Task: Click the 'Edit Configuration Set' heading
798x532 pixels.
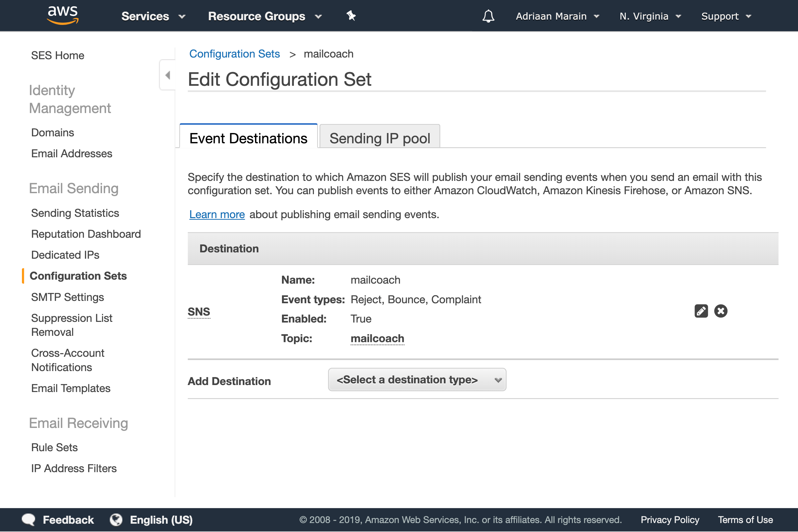Action: coord(280,79)
